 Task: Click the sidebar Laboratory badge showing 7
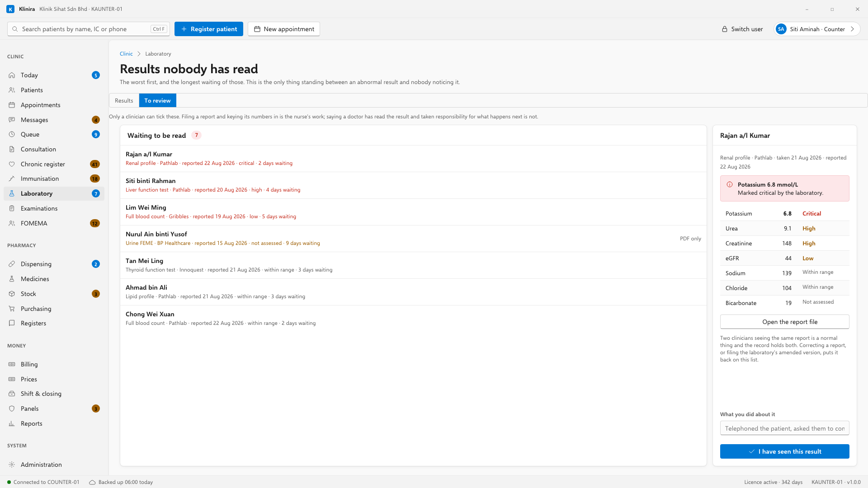click(96, 193)
